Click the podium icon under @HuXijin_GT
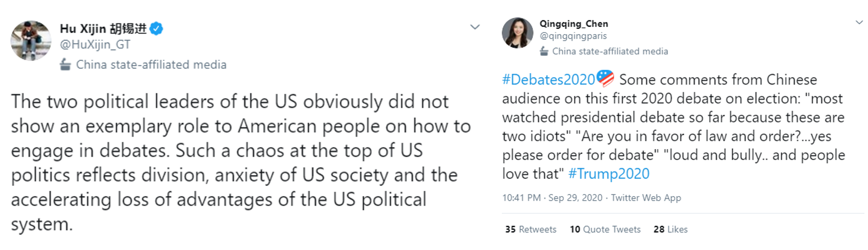This screenshot has height=250, width=868. [65, 64]
